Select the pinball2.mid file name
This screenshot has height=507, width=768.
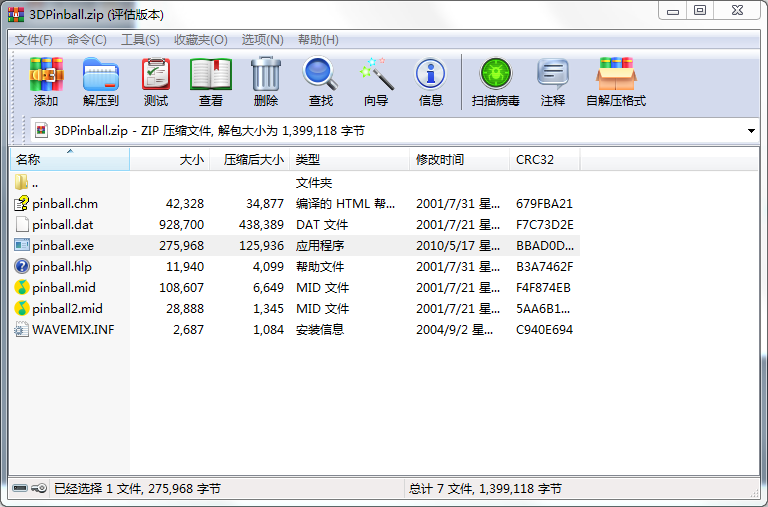pos(68,309)
